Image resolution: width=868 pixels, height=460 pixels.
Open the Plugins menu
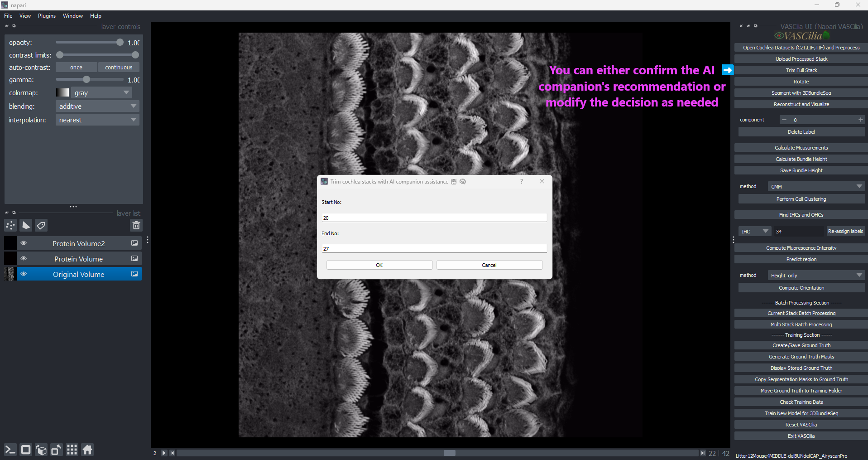[x=47, y=15]
